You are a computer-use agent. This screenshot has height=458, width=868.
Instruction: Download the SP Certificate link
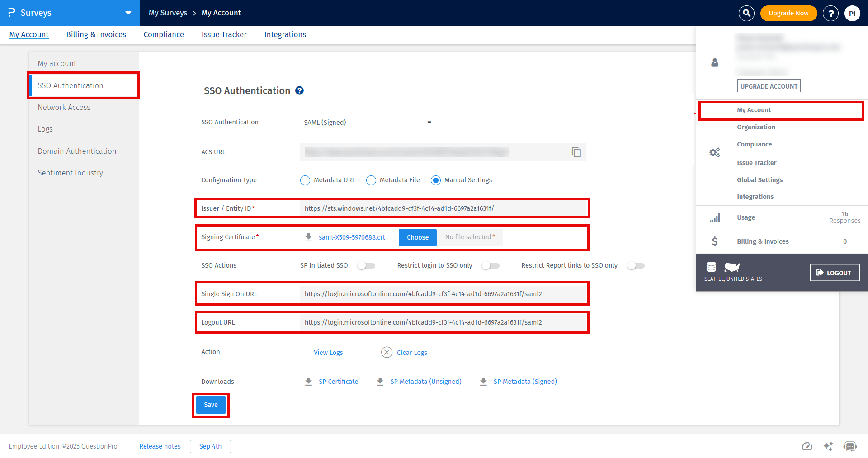[x=338, y=382]
